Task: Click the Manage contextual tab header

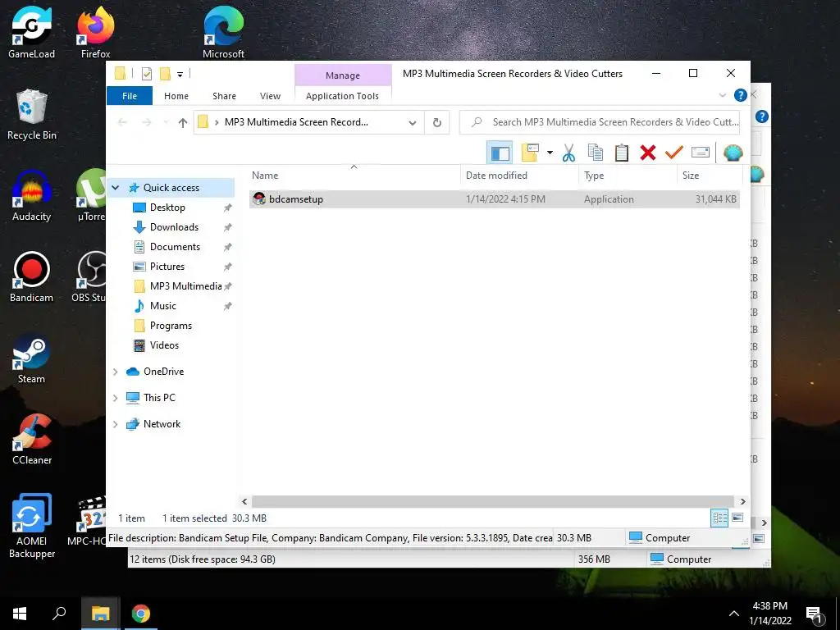Action: click(343, 75)
